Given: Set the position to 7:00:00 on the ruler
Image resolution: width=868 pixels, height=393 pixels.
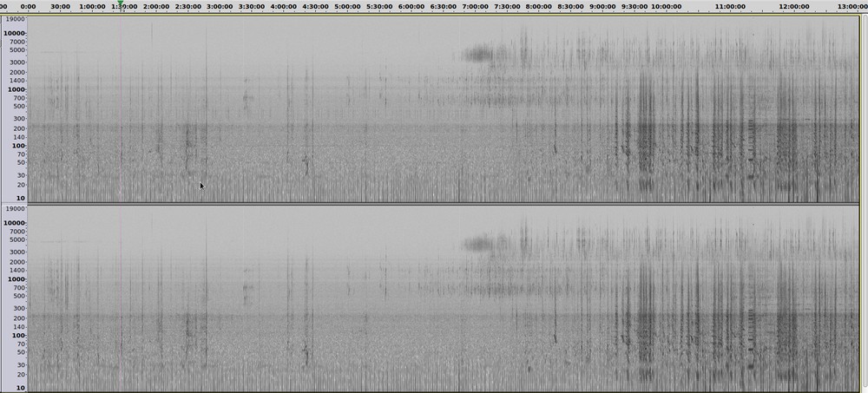Looking at the screenshot, I should (475, 6).
